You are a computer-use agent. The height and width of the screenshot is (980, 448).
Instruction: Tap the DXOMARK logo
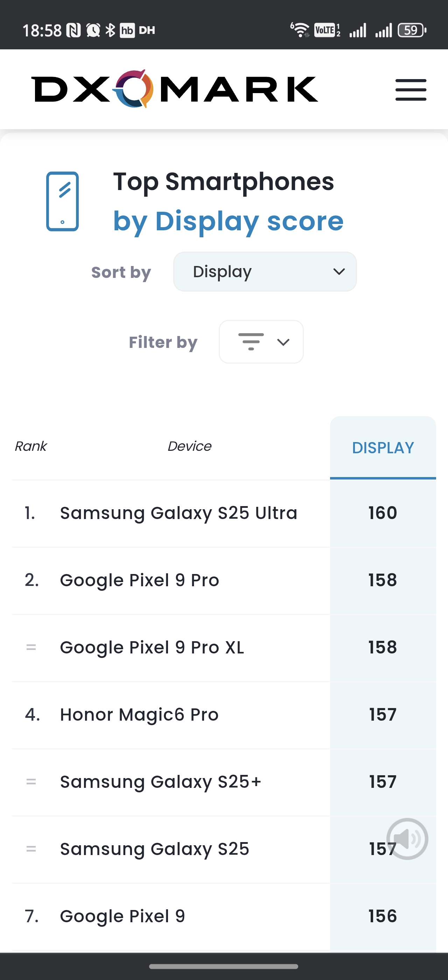[x=175, y=89]
